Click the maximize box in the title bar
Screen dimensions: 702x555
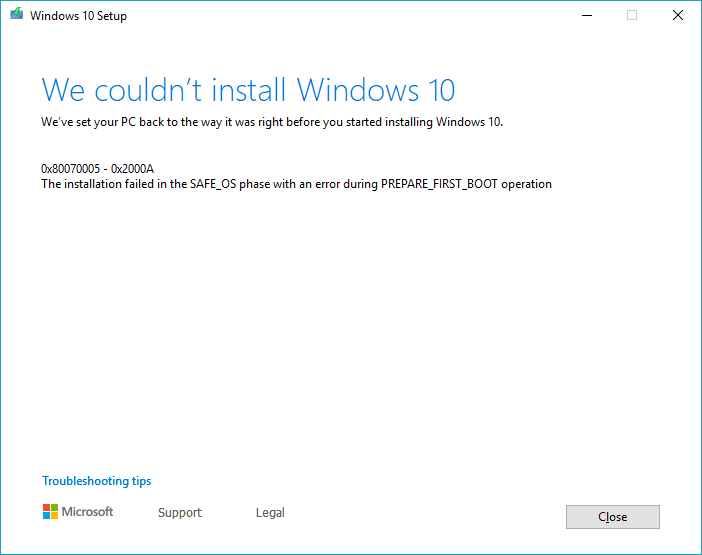click(x=632, y=15)
